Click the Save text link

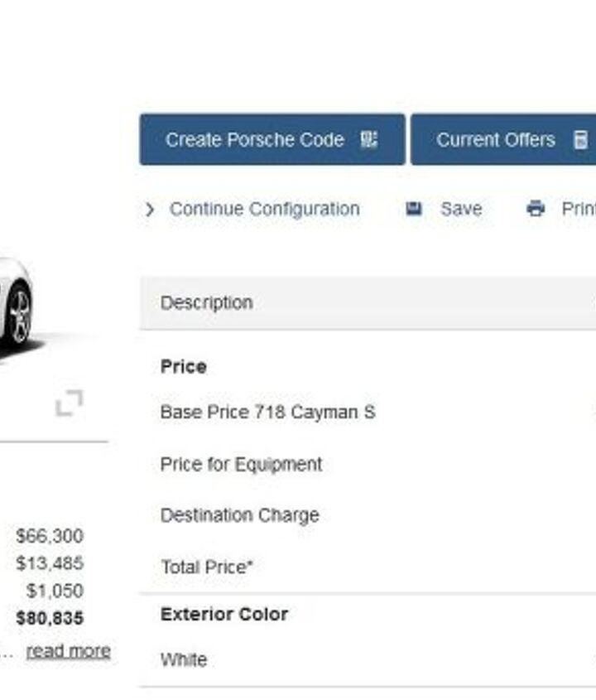tap(460, 209)
